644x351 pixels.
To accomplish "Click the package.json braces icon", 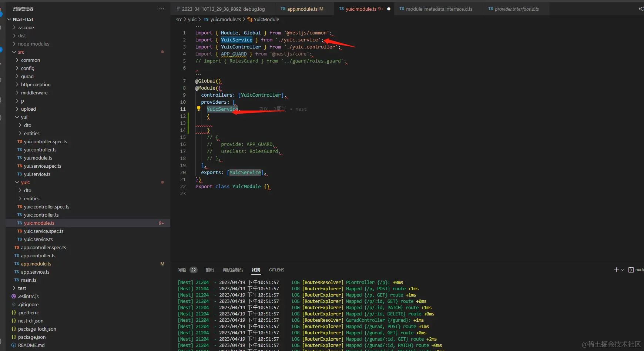I will 14,337.
